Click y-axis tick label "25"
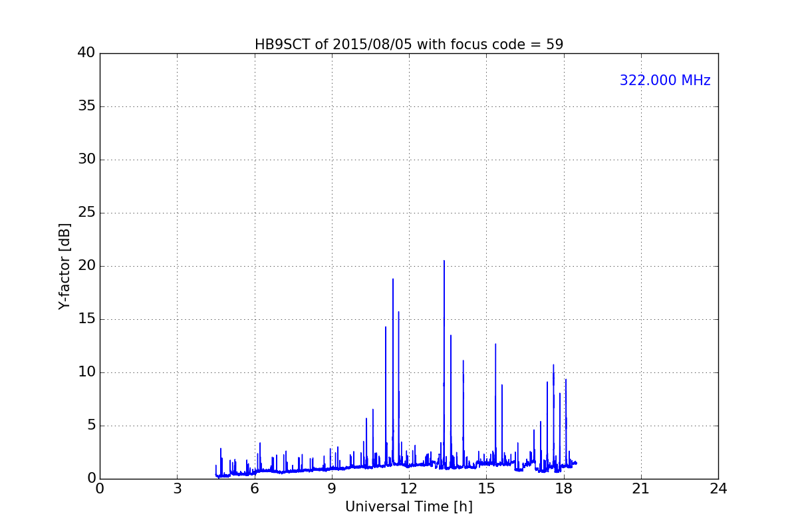 (86, 213)
